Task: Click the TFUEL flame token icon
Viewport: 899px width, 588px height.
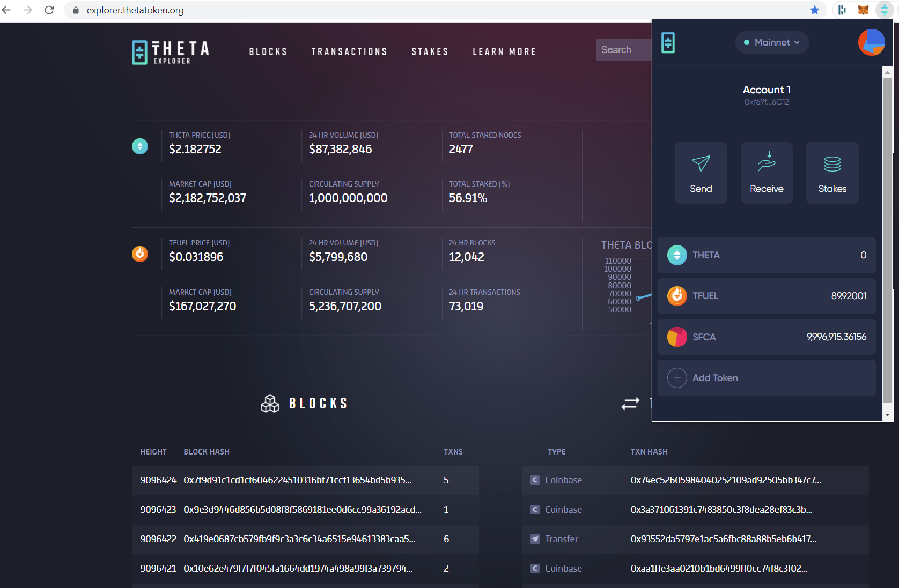Action: click(677, 296)
